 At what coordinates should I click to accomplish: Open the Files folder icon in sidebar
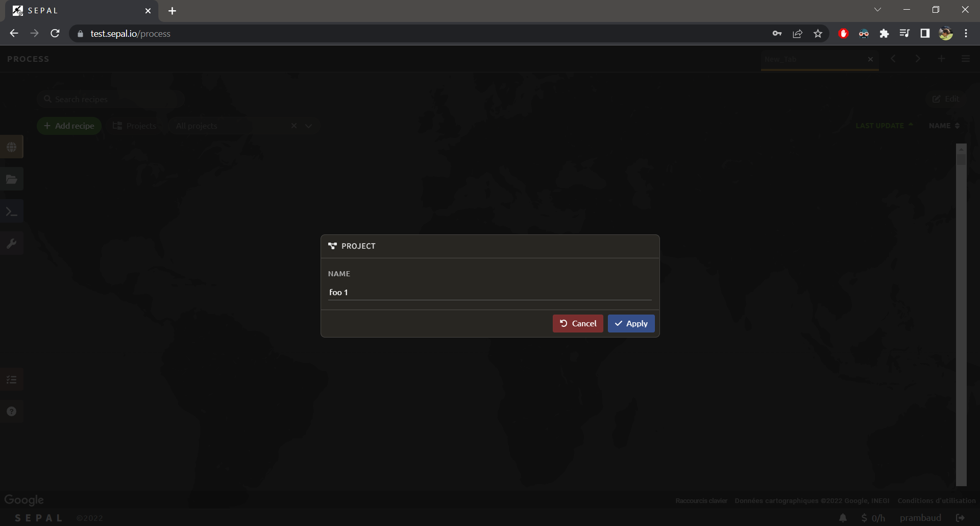[12, 179]
